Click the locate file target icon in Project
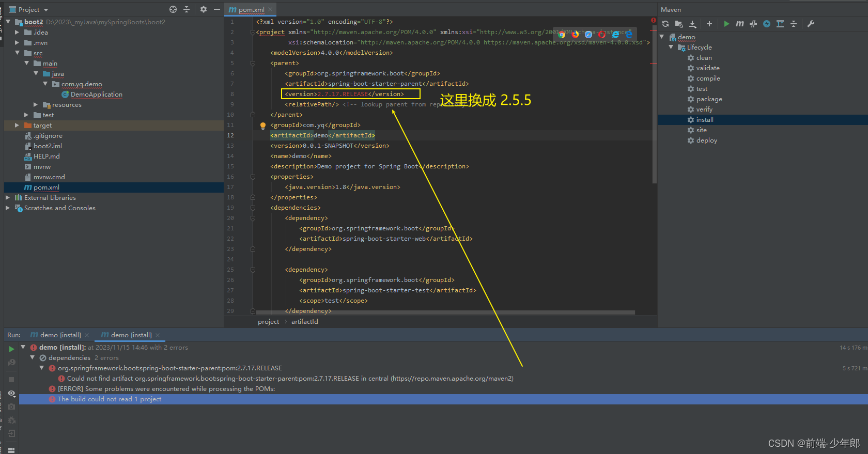This screenshot has width=868, height=454. (x=173, y=9)
